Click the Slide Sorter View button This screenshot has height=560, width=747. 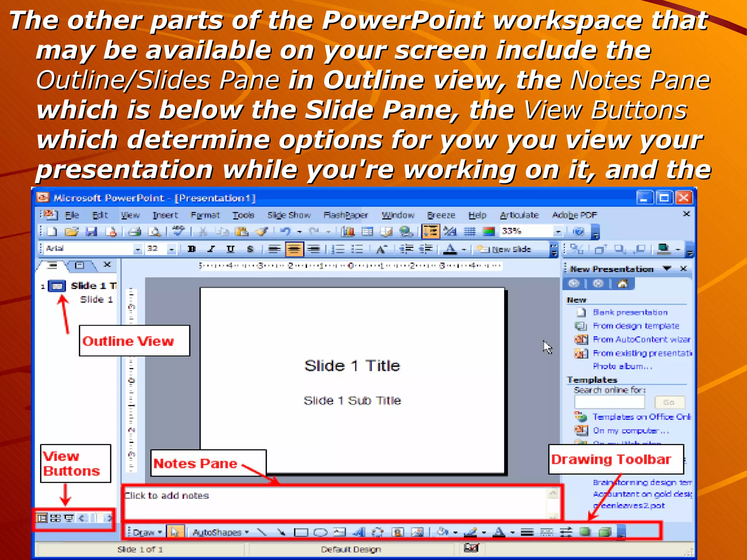coord(55,518)
